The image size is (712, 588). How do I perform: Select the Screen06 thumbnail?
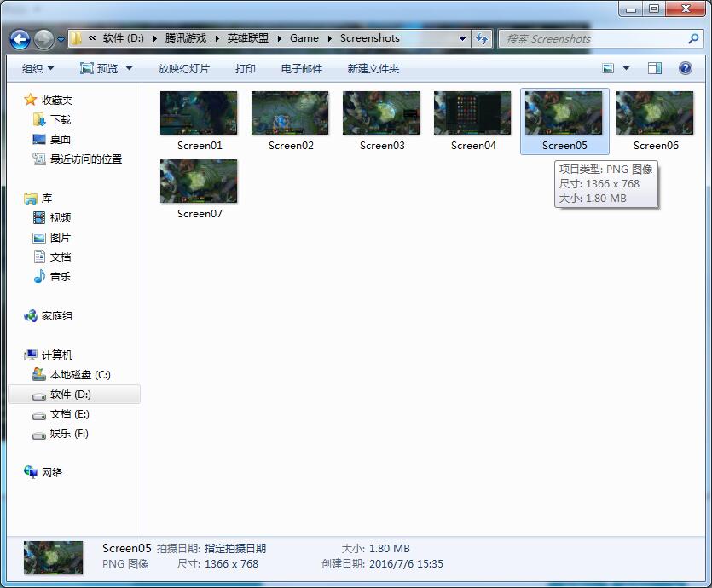(655, 113)
